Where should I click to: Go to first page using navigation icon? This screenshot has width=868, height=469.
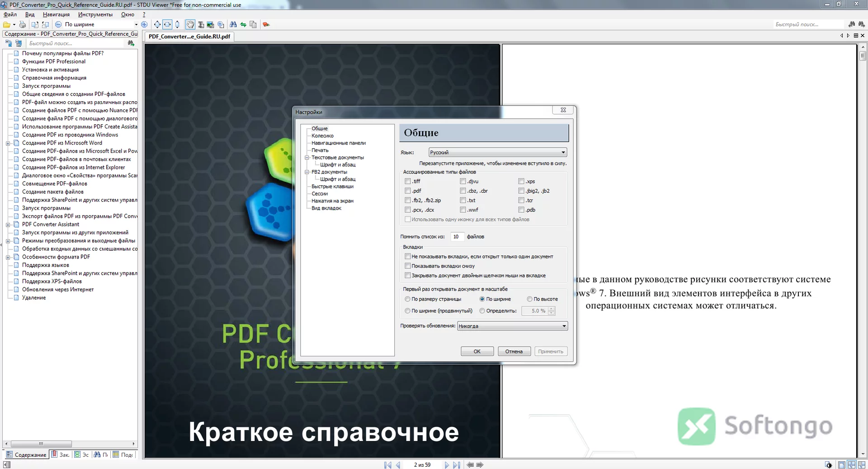click(387, 465)
